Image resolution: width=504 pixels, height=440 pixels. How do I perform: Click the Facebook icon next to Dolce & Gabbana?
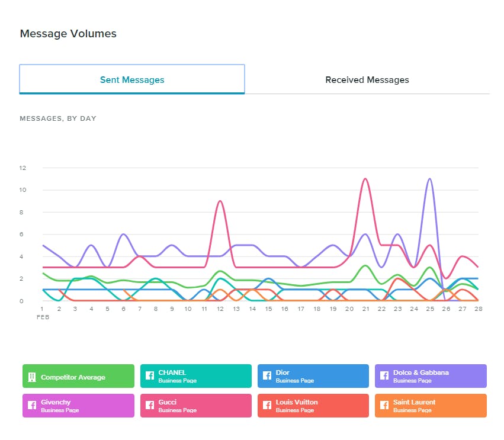(384, 375)
